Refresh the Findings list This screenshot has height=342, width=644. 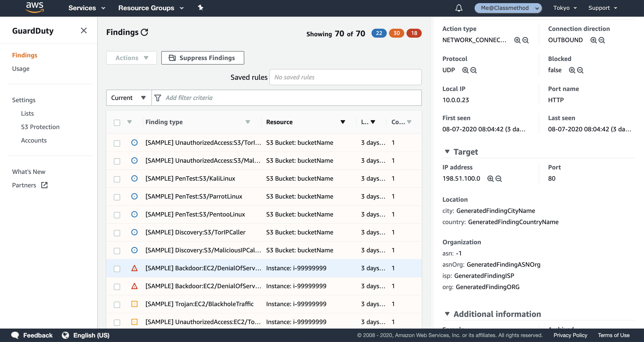point(145,32)
